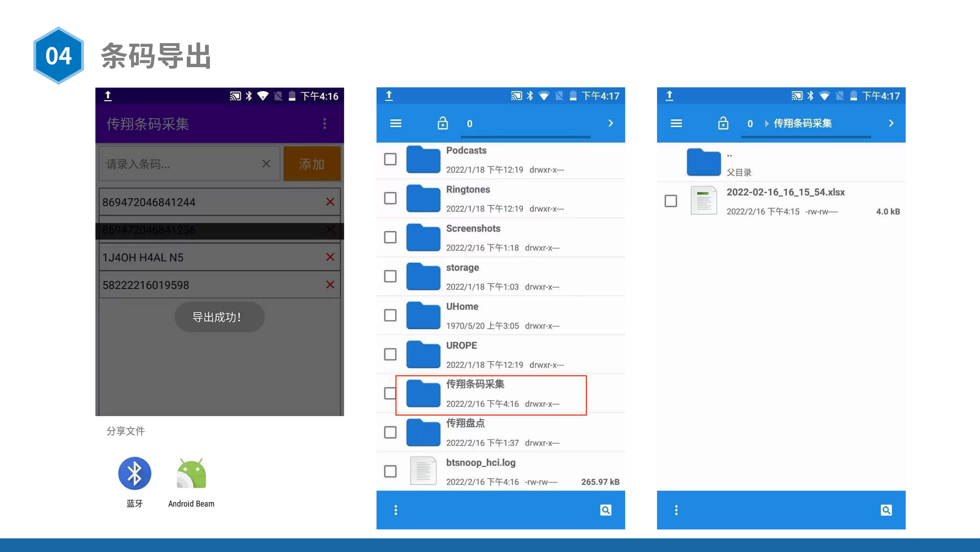Select the Ringtones folder name text
Image resolution: width=980 pixels, height=552 pixels.
pos(468,190)
